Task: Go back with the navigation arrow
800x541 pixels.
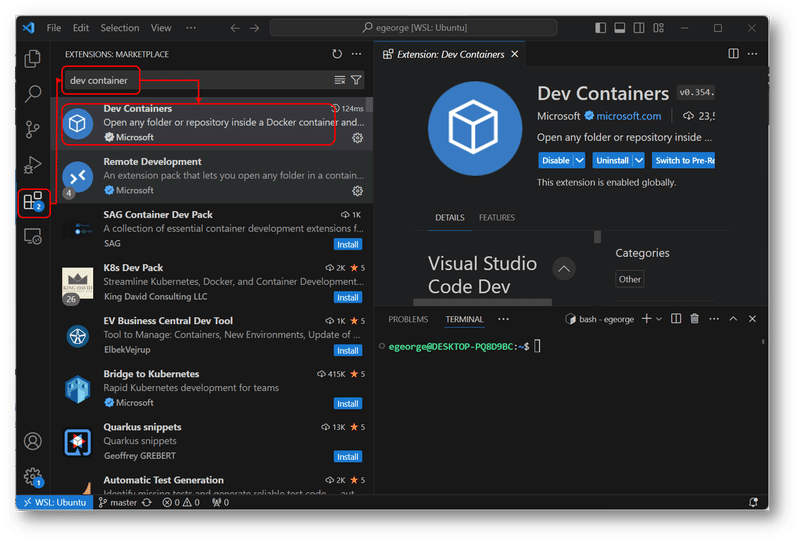Action: click(x=235, y=28)
